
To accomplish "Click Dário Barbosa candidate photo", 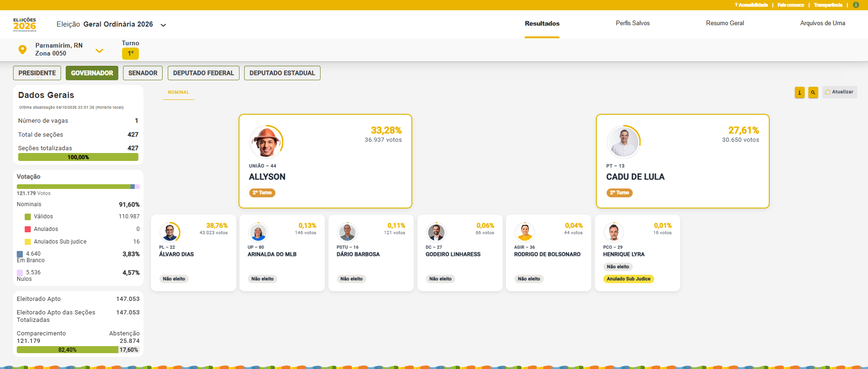I will [347, 232].
